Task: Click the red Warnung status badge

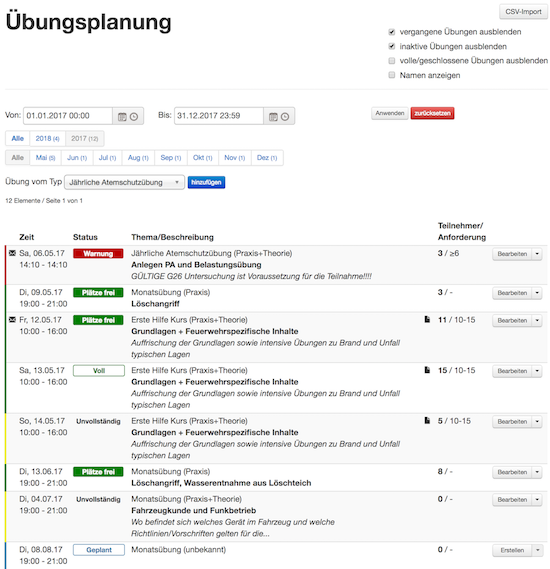Action: [x=98, y=253]
